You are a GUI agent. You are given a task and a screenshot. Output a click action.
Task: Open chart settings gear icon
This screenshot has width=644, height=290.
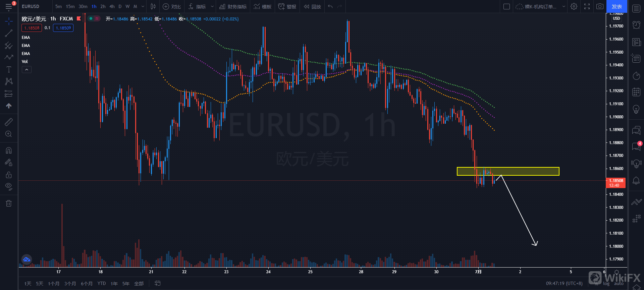(x=574, y=6)
